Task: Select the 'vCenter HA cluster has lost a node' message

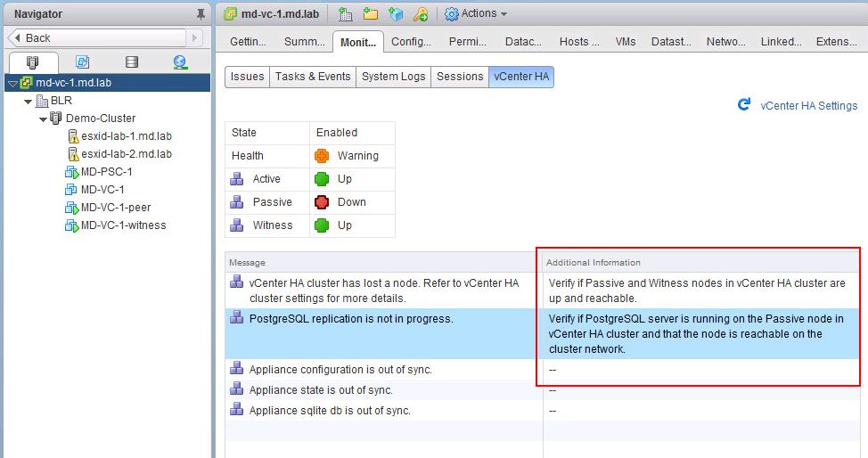Action: [383, 290]
